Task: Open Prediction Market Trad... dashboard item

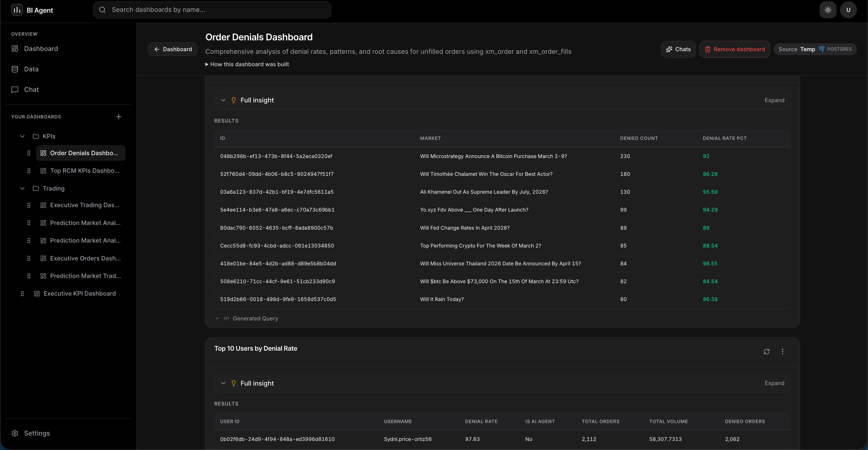Action: (81, 276)
